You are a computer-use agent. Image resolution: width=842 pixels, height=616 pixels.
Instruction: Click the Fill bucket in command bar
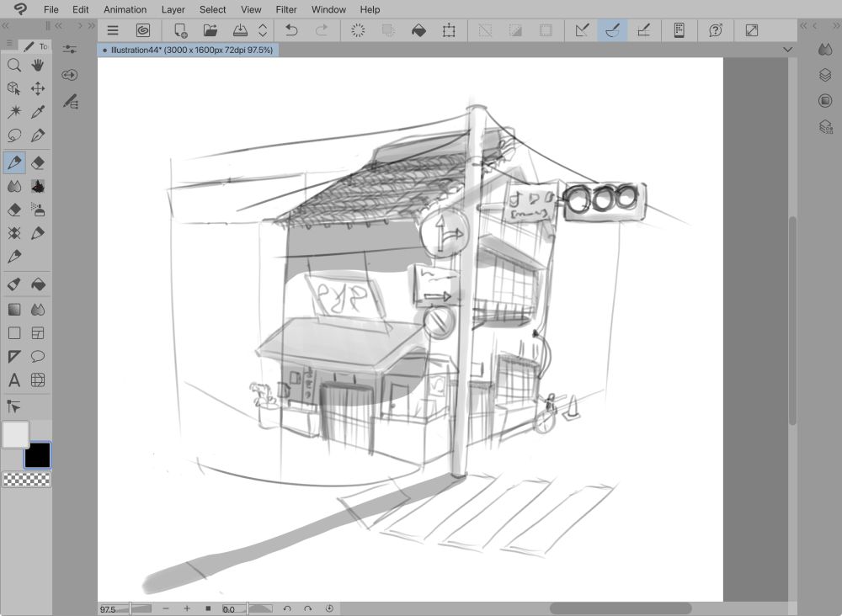tap(418, 30)
